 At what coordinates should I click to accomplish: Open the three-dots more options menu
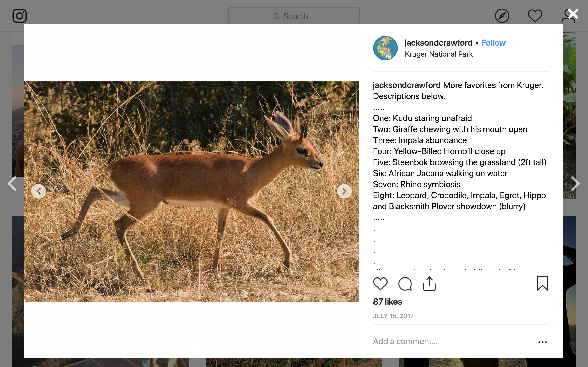[x=542, y=342]
